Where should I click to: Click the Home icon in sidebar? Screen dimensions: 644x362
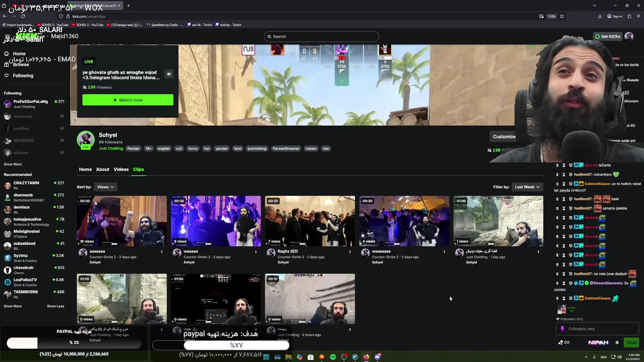(x=7, y=53)
